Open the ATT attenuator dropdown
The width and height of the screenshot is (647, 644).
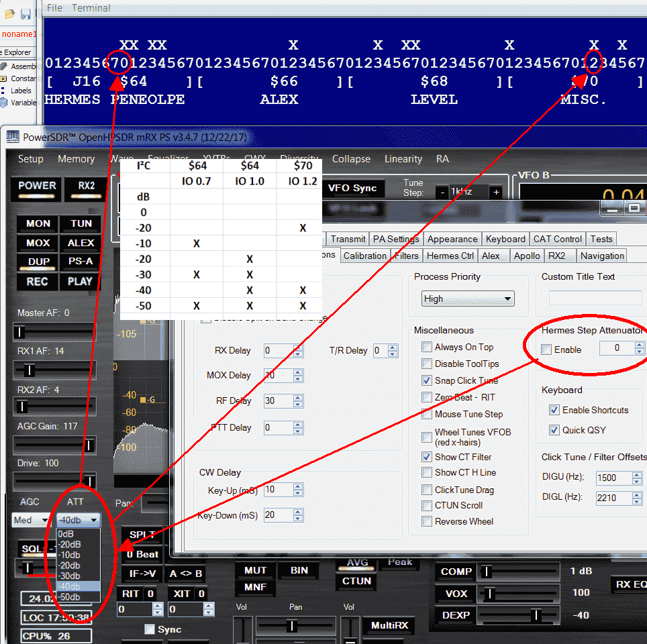(x=79, y=520)
